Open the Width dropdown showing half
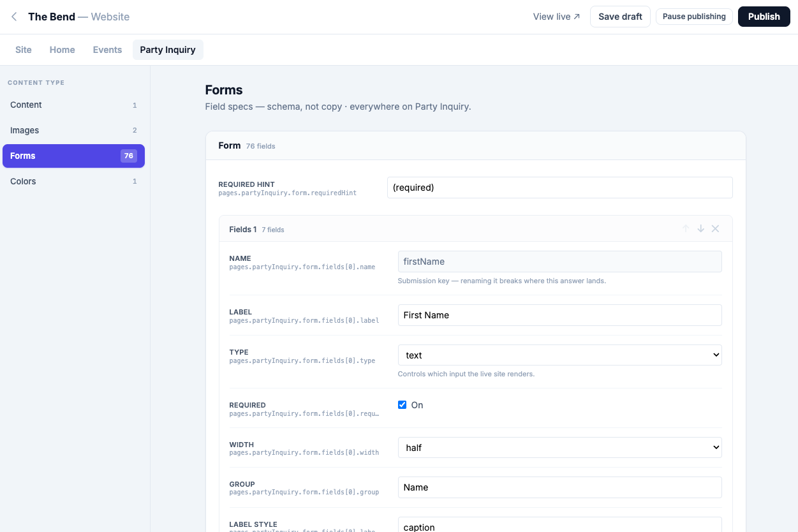This screenshot has height=532, width=798. (559, 448)
